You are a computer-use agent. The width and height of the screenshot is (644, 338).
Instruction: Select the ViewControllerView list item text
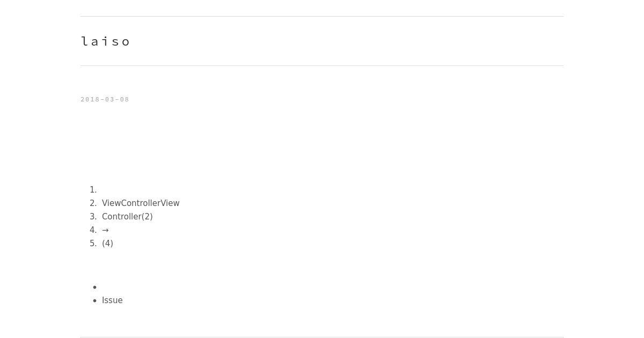pyautogui.click(x=141, y=203)
